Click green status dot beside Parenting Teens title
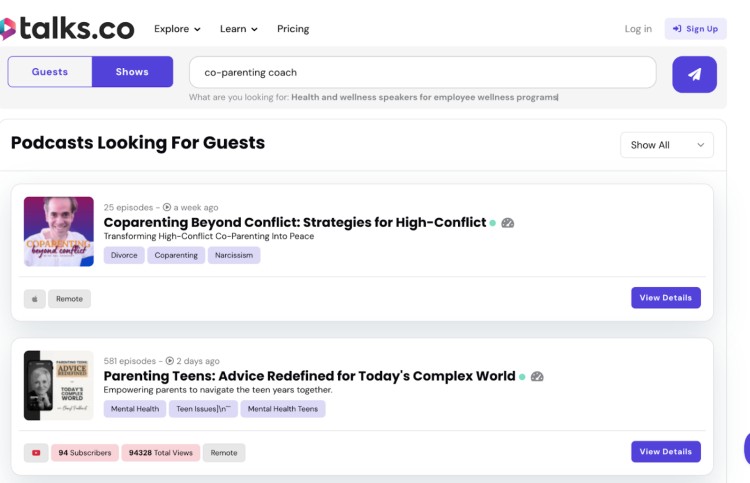This screenshot has width=750, height=483. [x=522, y=377]
